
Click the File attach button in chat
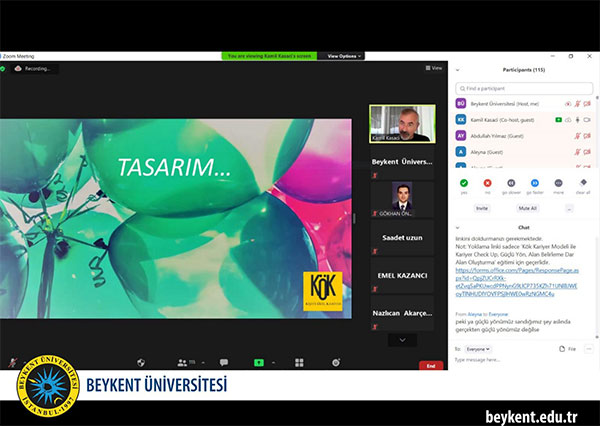click(x=567, y=349)
